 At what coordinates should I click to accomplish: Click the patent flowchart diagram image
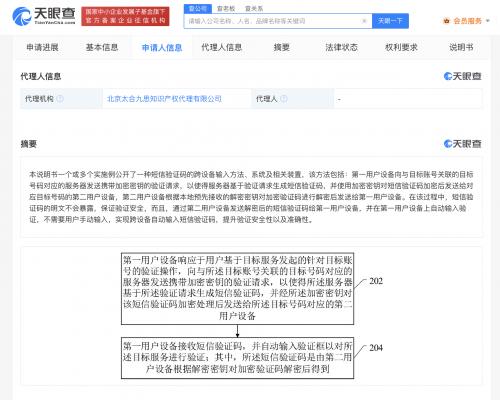pyautogui.click(x=252, y=316)
